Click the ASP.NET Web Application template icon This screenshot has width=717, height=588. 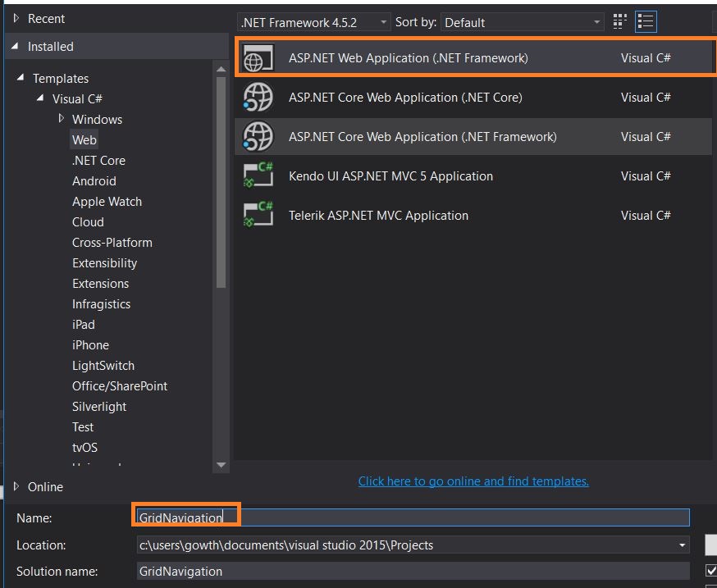256,58
